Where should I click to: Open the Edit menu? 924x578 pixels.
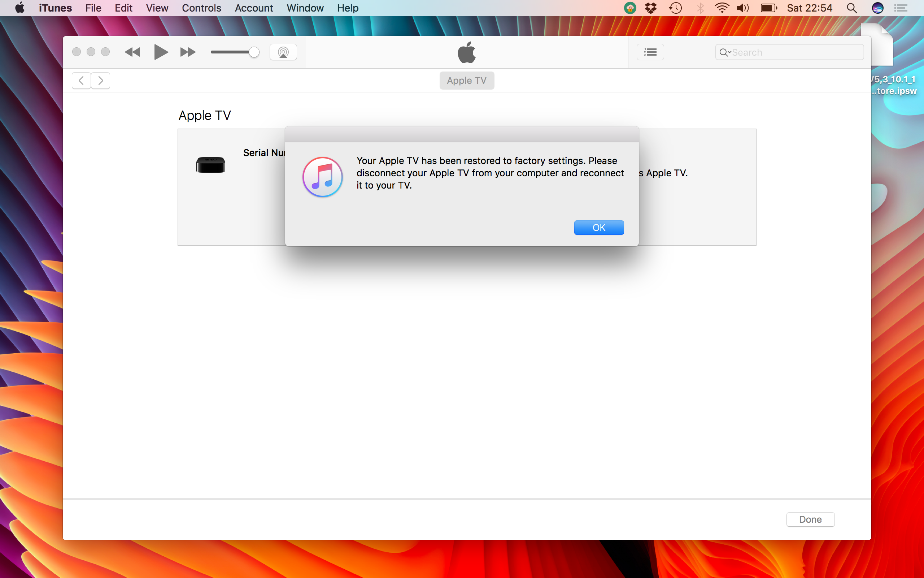[123, 8]
